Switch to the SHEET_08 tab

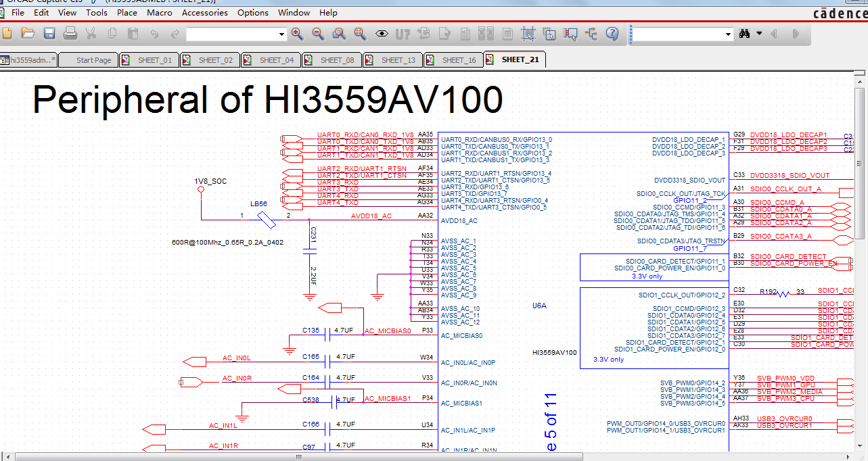pyautogui.click(x=332, y=60)
